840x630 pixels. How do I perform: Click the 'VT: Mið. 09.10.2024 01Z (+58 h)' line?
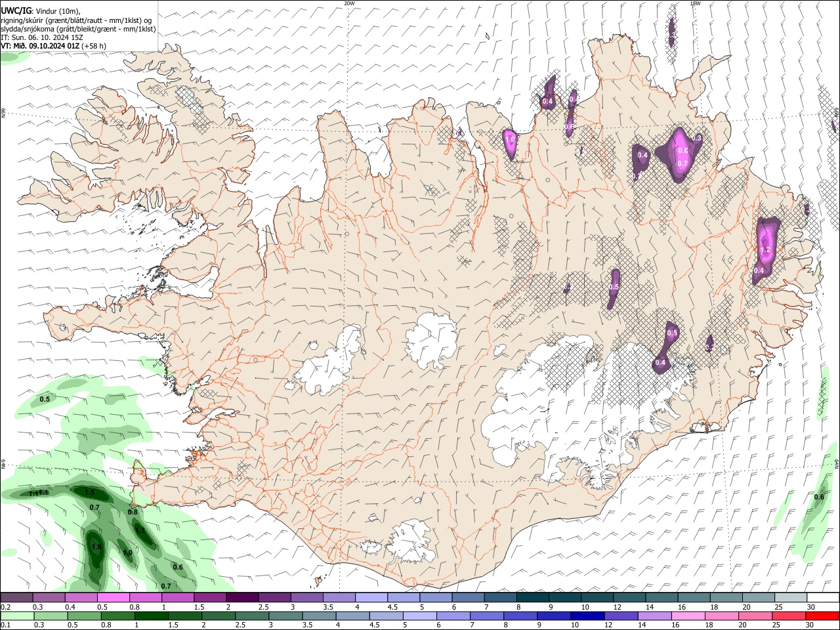click(54, 46)
